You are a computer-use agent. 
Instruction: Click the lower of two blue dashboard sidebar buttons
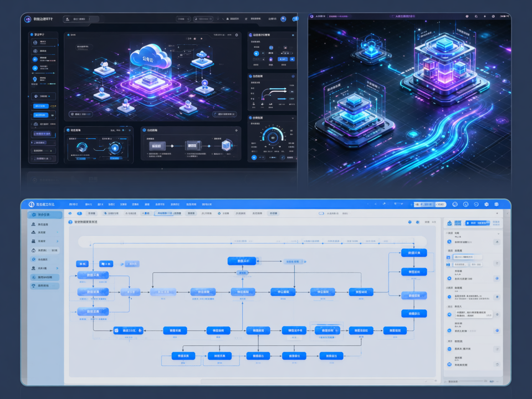point(40,115)
